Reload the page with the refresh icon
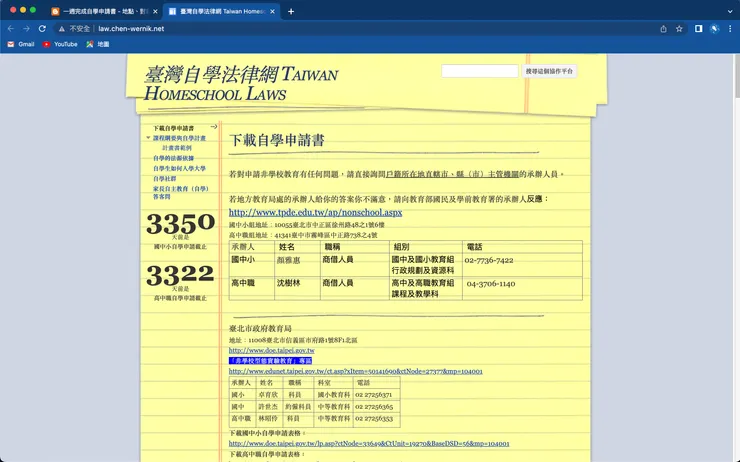This screenshot has height=462, width=740. click(42, 29)
